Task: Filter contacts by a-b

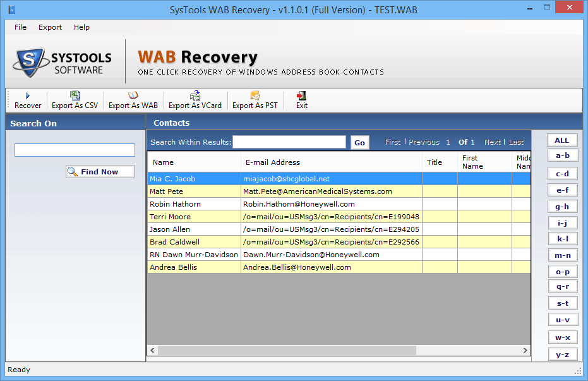Action: [x=563, y=155]
